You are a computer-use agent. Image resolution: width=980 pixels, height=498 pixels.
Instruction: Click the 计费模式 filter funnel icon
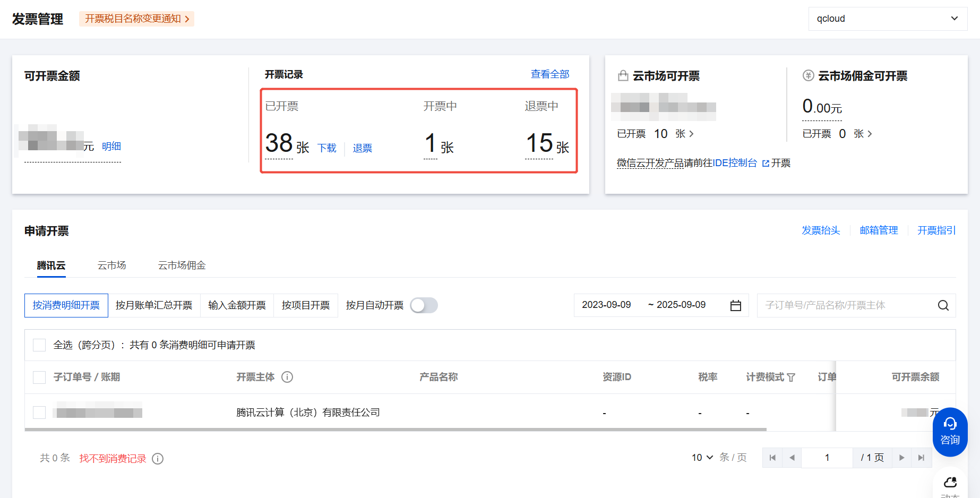pyautogui.click(x=791, y=377)
